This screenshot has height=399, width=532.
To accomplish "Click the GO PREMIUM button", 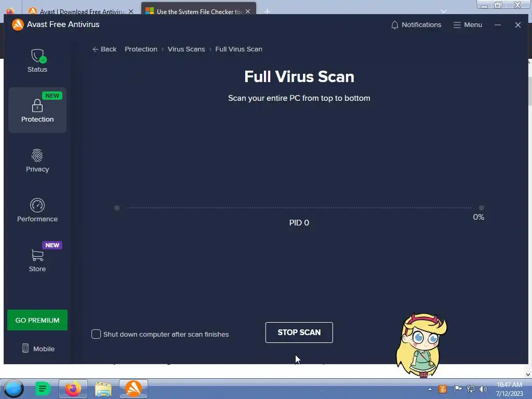I will [37, 320].
